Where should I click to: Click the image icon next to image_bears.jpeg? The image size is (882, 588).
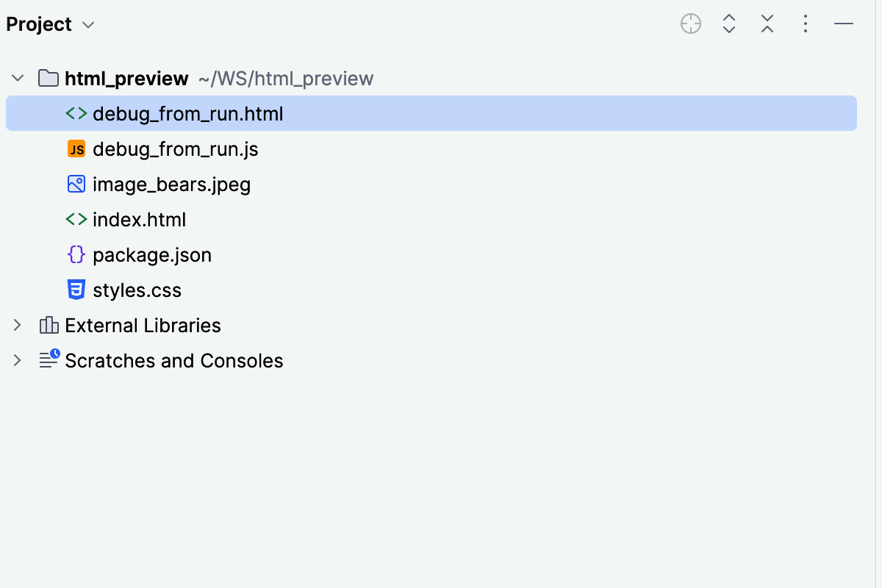[x=76, y=184]
